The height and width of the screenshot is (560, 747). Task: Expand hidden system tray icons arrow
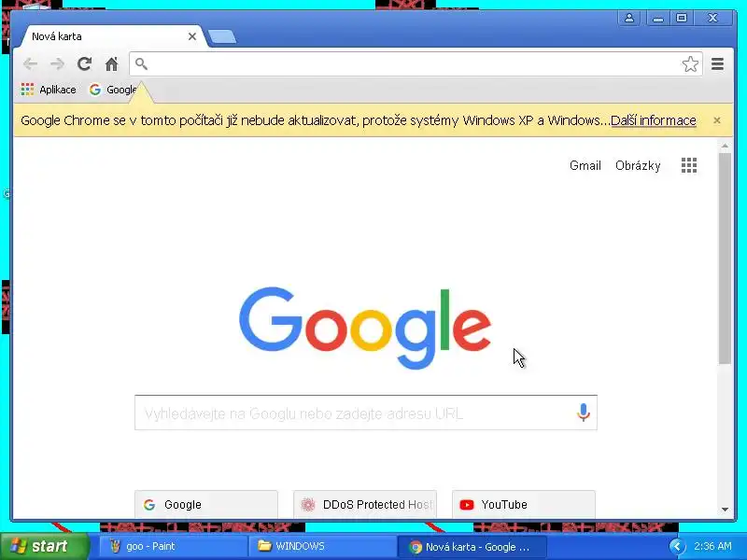(x=677, y=546)
